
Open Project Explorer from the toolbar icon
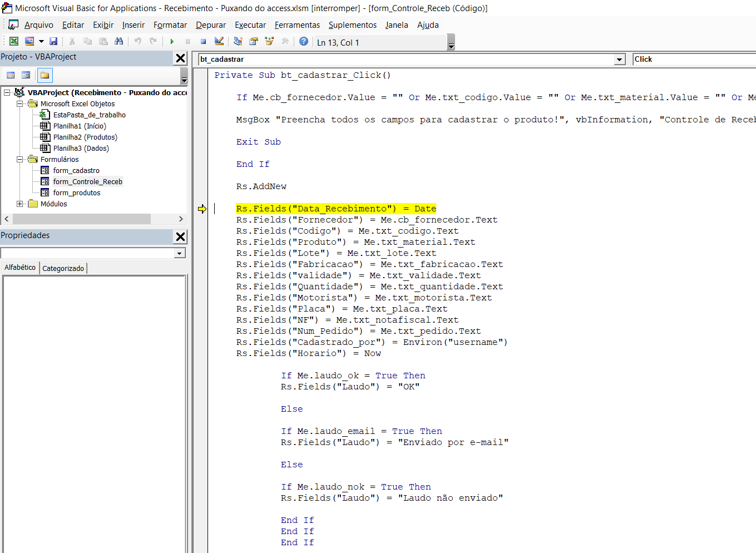click(x=238, y=42)
